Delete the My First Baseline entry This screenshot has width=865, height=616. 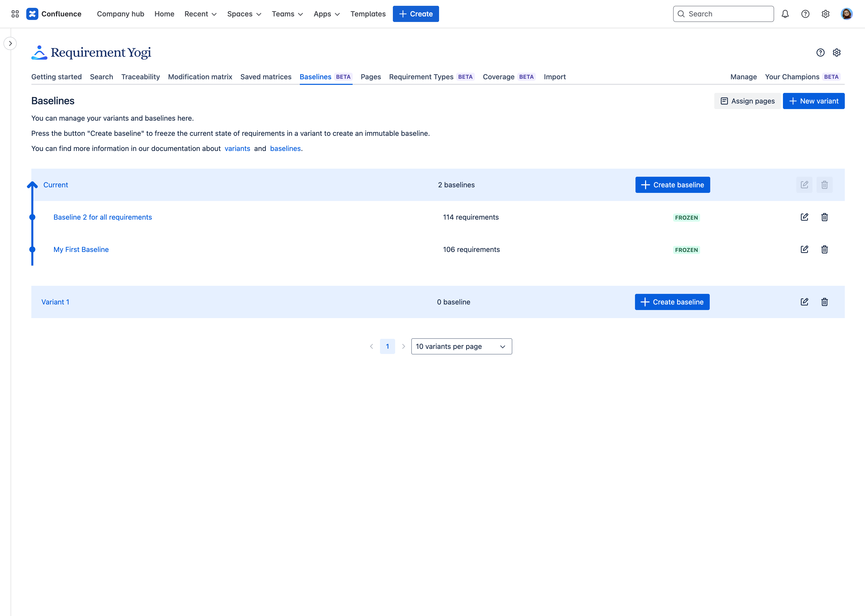click(x=824, y=250)
